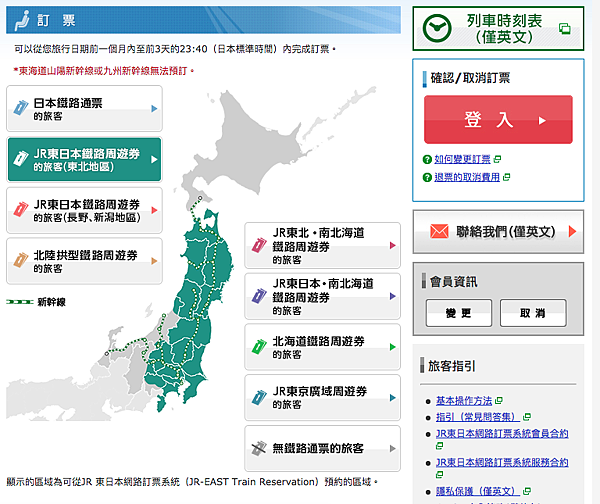Open the 基本操作方法 link
Image resolution: width=600 pixels, height=504 pixels.
464,401
